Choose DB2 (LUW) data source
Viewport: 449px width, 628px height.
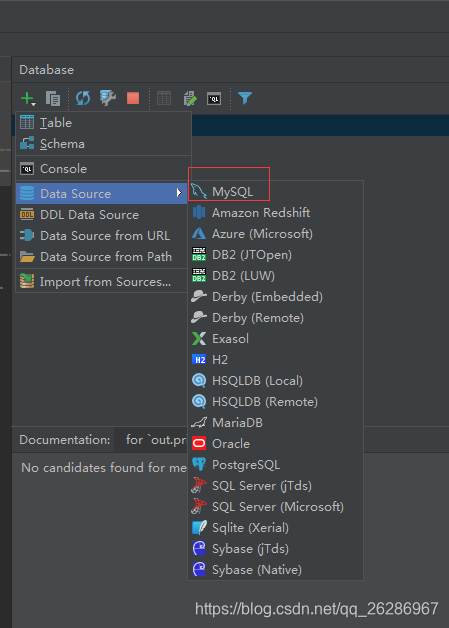point(276,276)
